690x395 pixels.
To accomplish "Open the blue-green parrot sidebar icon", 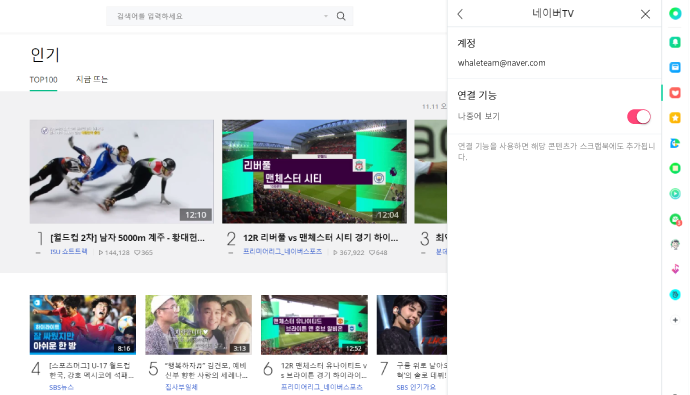I will pyautogui.click(x=675, y=143).
